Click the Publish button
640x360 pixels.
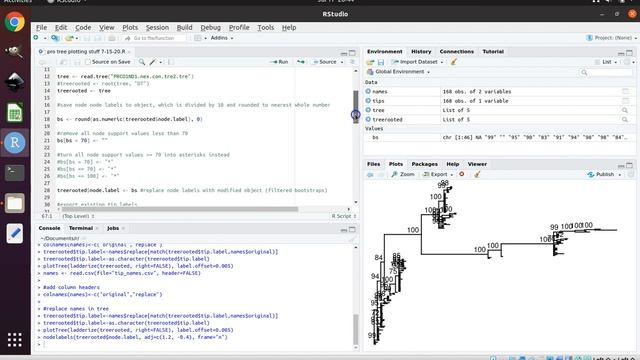[x=601, y=174]
